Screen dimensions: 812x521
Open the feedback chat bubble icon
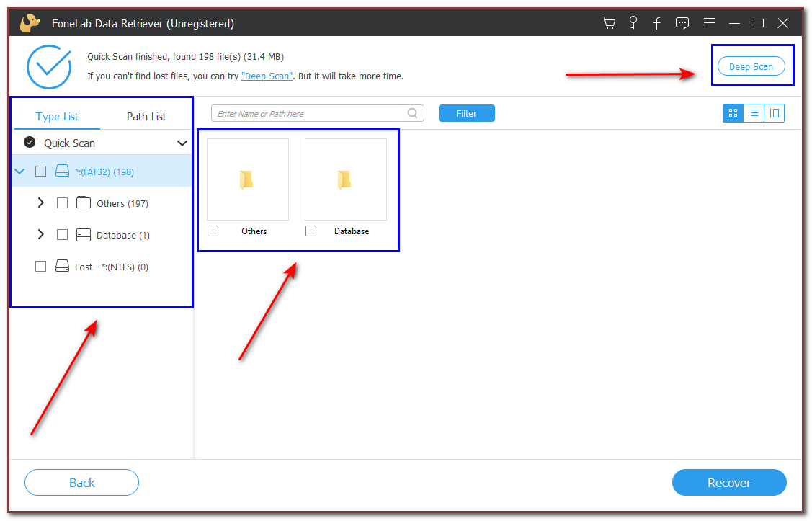(682, 23)
